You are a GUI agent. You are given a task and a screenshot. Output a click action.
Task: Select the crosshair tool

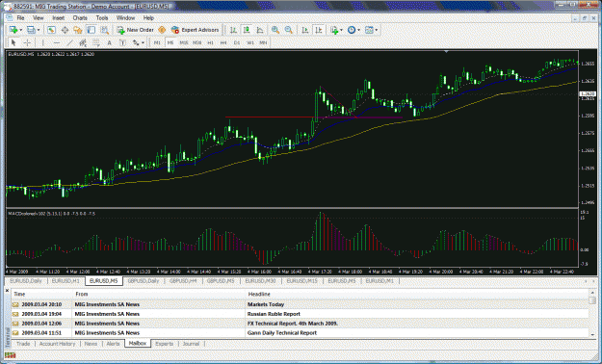click(27, 42)
